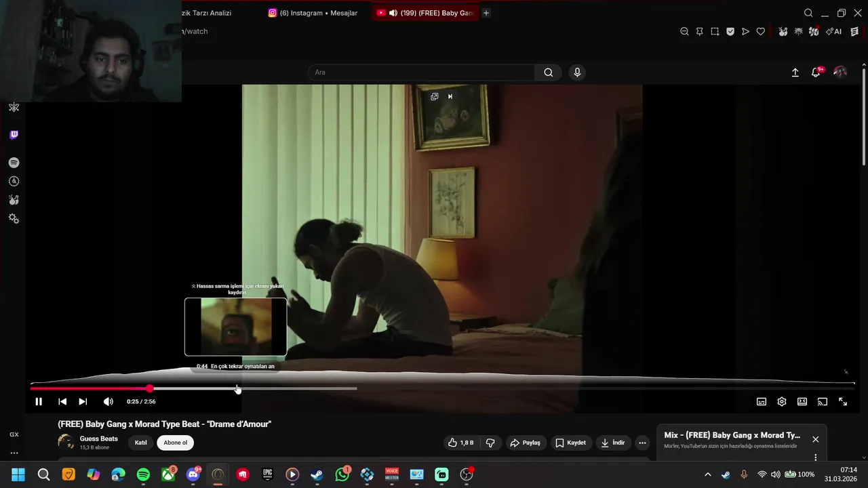Open the Guess Beats channel link
This screenshot has height=488, width=868.
pyautogui.click(x=99, y=439)
